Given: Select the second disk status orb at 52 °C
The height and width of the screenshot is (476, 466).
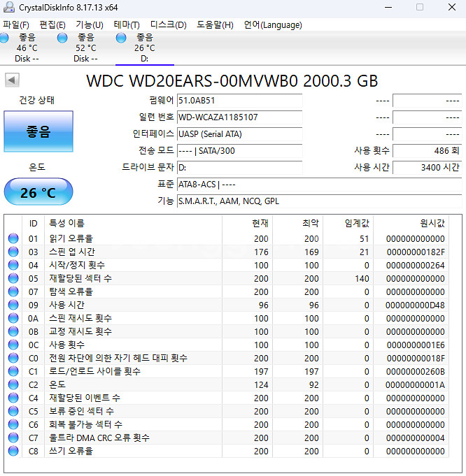Looking at the screenshot, I should [62, 38].
